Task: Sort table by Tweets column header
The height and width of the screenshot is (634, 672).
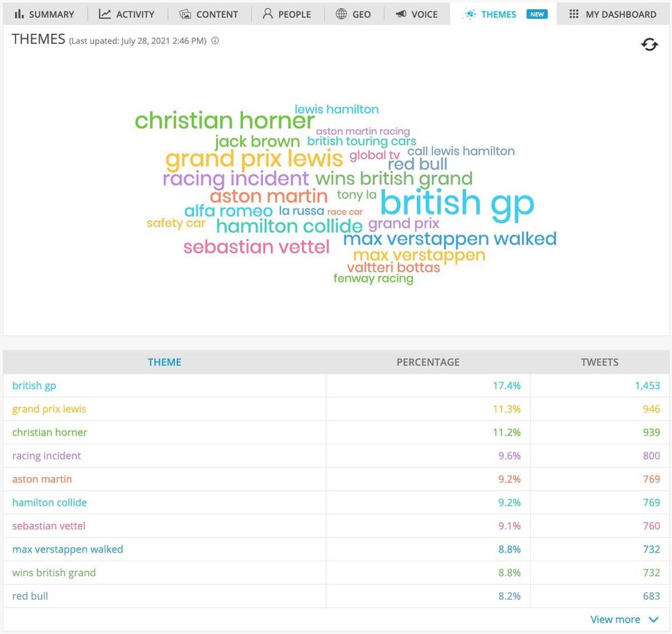Action: coord(599,362)
